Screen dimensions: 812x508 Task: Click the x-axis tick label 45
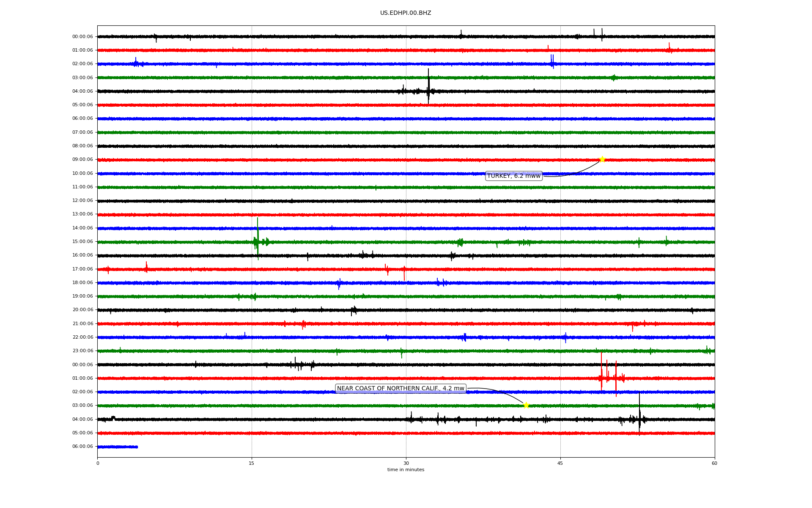click(560, 463)
